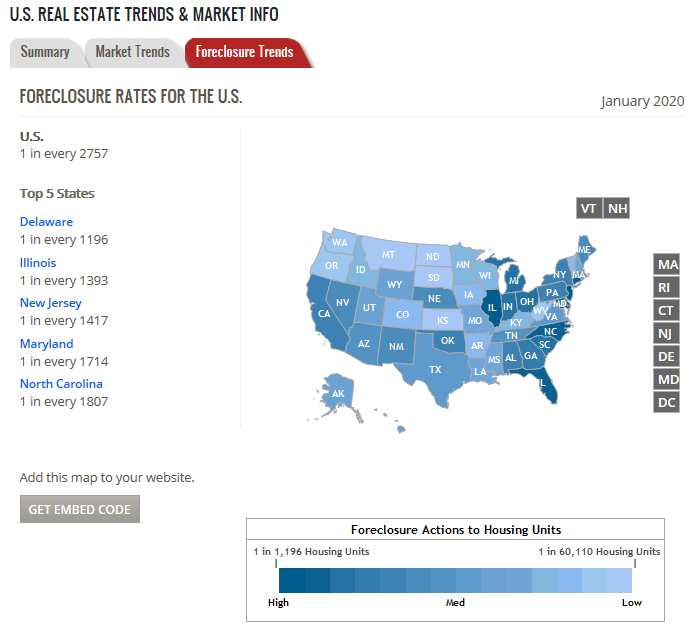
Task: Select the VT state box
Action: (x=589, y=208)
